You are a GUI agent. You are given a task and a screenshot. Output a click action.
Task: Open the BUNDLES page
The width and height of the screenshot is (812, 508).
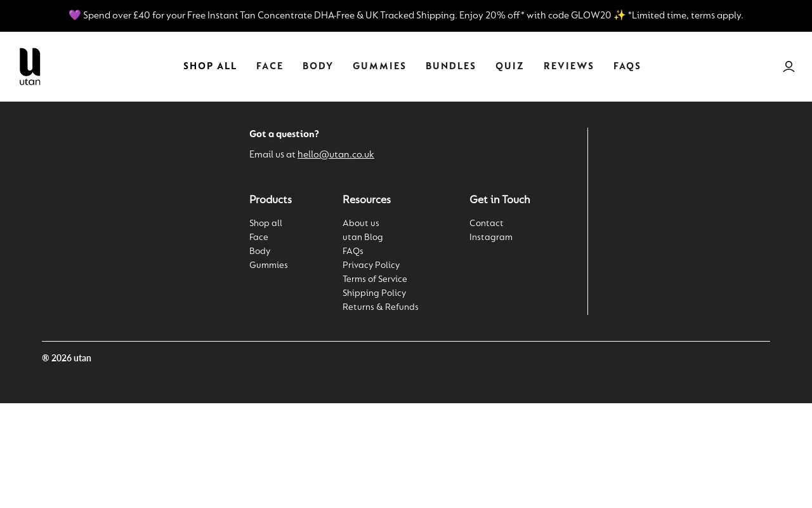coord(450,66)
